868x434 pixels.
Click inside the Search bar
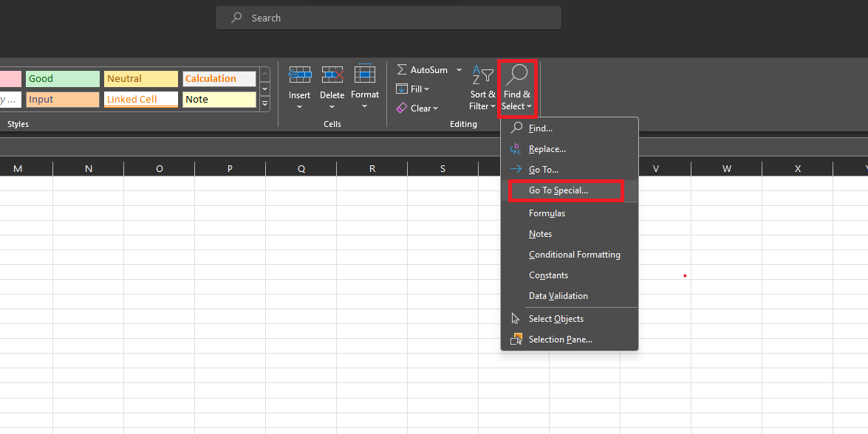[388, 17]
